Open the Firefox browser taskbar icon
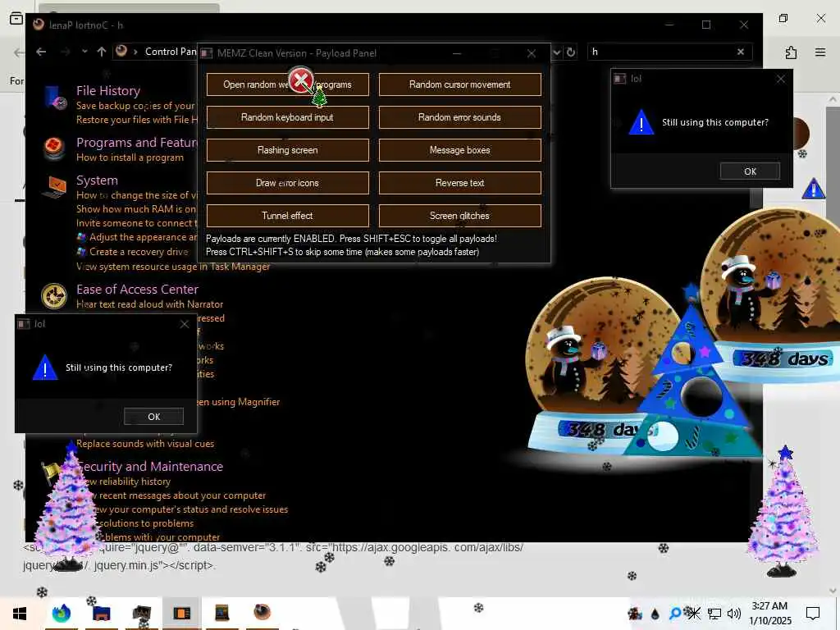 pos(61,614)
